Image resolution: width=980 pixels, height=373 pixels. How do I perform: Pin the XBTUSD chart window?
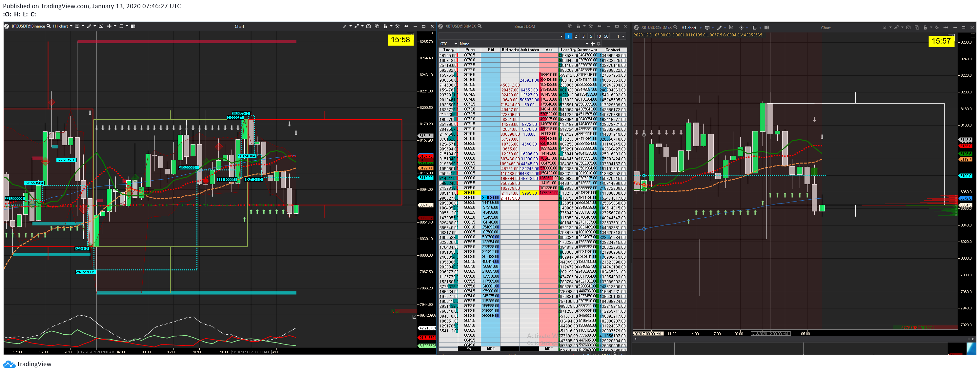[x=946, y=28]
